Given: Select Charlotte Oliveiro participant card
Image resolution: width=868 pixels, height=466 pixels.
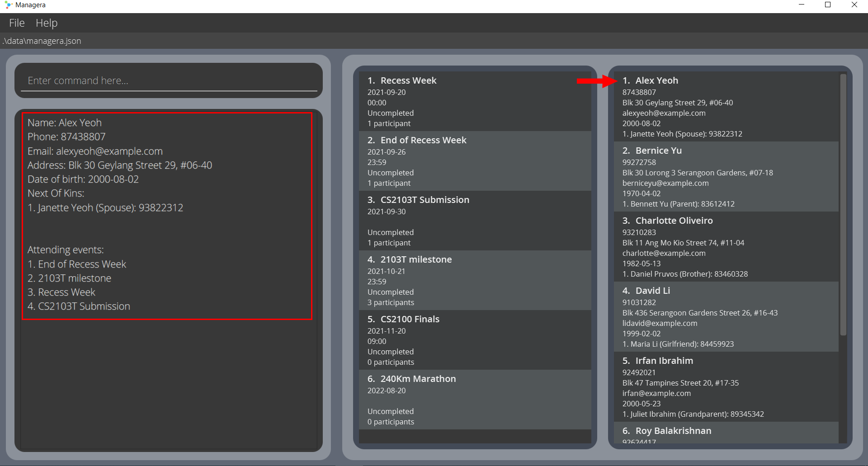Looking at the screenshot, I should tap(726, 247).
